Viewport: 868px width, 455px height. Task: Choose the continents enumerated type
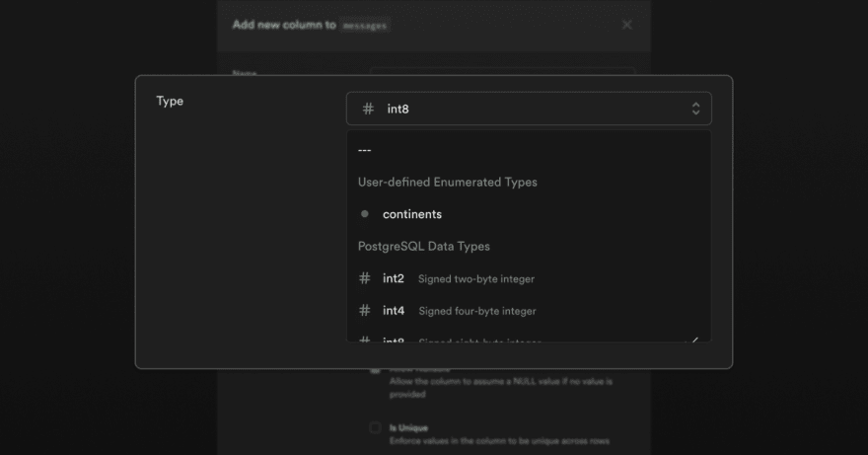pyautogui.click(x=529, y=214)
